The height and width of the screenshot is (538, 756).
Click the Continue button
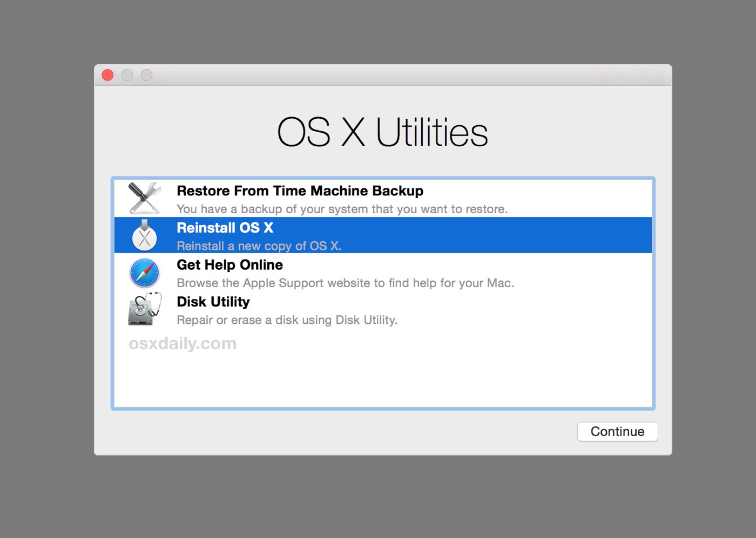coord(617,431)
